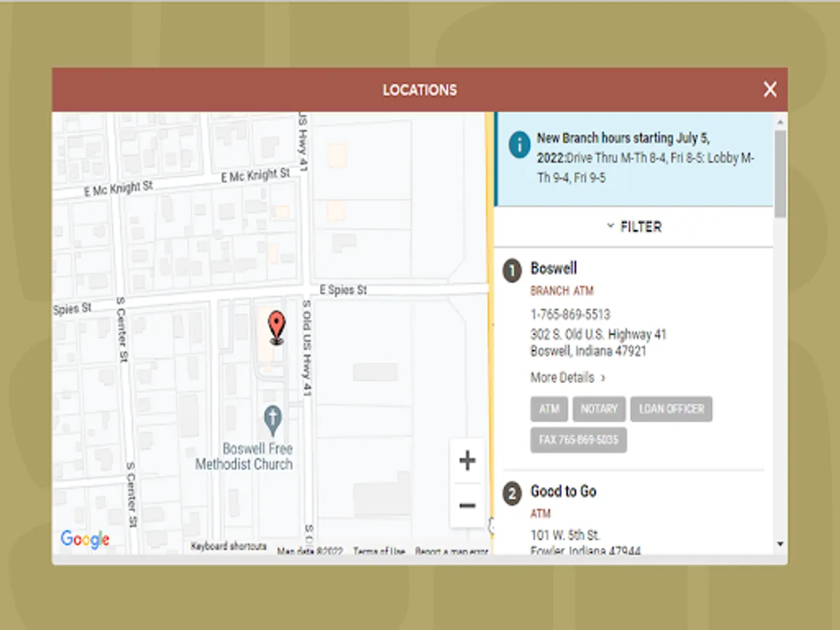Open the Good to Go location title
This screenshot has width=840, height=630.
pos(563,491)
